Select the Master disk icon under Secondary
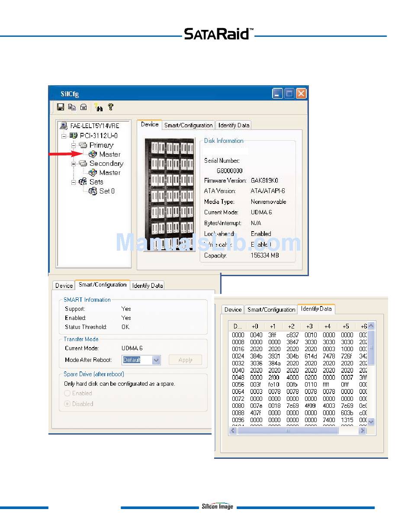The height and width of the screenshot is (532, 411). pos(92,172)
